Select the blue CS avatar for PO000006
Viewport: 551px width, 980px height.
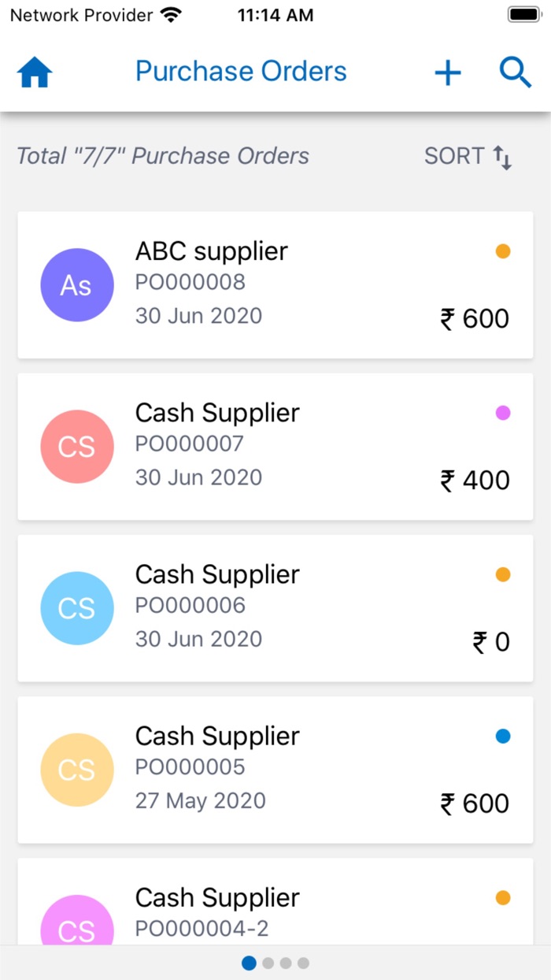tap(77, 608)
